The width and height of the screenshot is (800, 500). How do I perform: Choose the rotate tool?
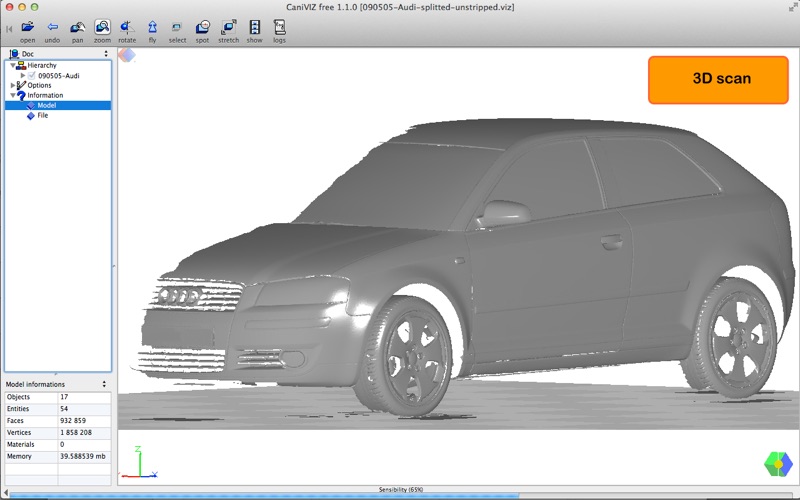(127, 32)
